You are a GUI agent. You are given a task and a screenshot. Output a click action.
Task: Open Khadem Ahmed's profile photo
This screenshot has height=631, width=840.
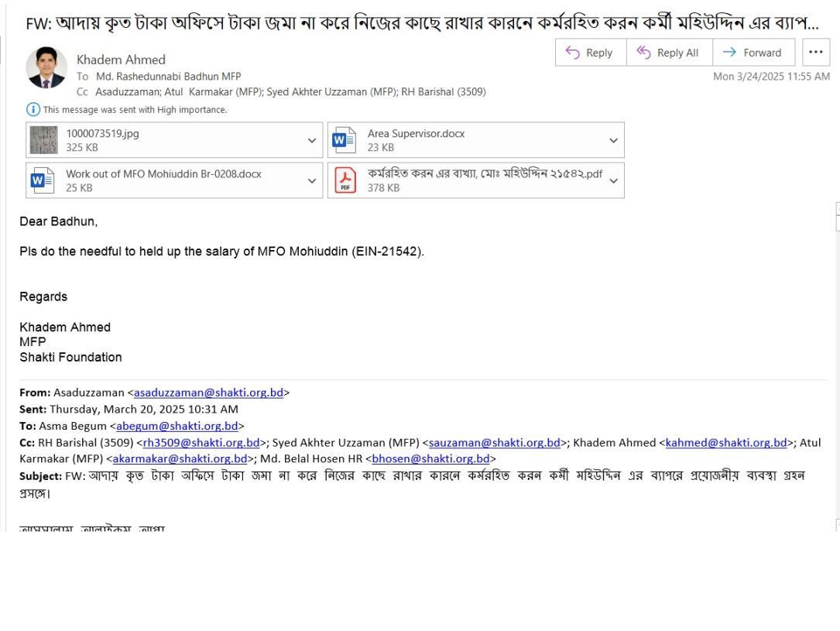pyautogui.click(x=46, y=67)
